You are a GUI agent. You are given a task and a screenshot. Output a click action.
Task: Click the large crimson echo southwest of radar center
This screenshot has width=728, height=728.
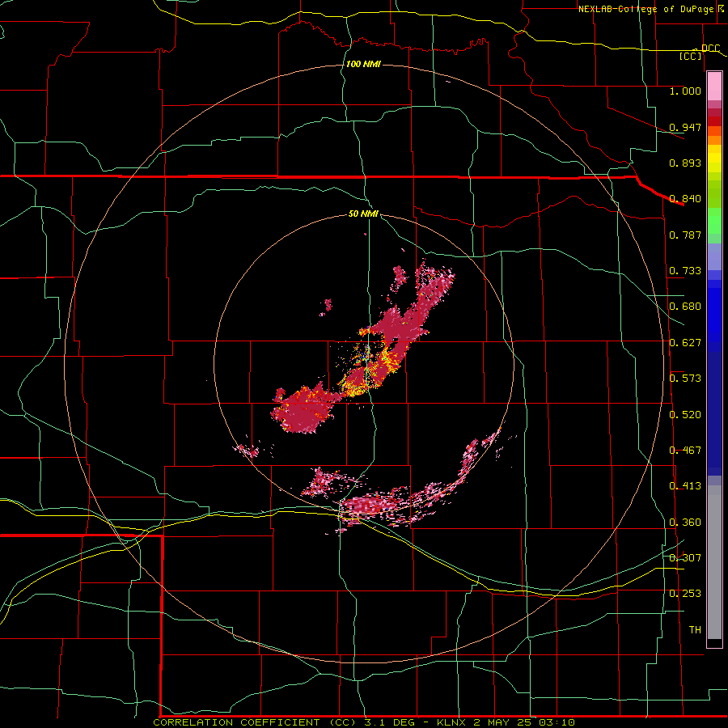pyautogui.click(x=304, y=408)
